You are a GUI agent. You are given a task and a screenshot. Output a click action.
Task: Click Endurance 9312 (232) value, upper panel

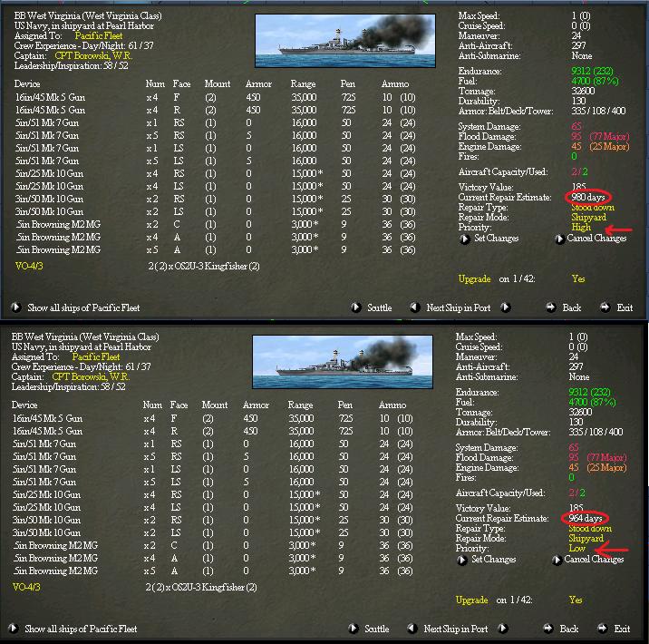592,71
